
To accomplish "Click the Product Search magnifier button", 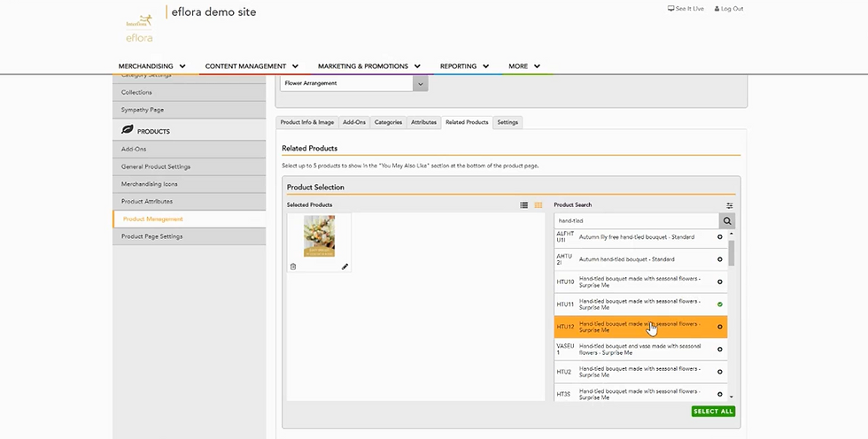I will (x=727, y=220).
